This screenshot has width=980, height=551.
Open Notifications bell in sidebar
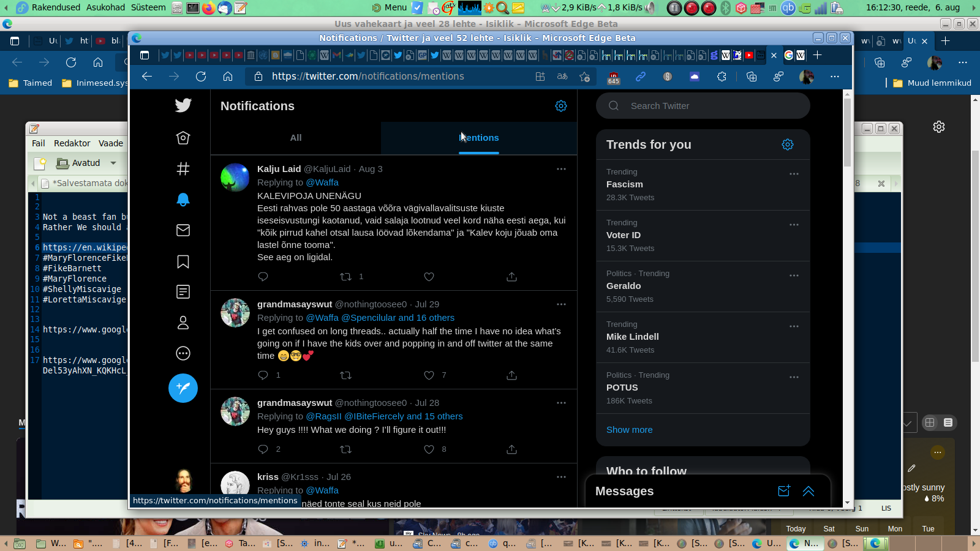tap(183, 200)
